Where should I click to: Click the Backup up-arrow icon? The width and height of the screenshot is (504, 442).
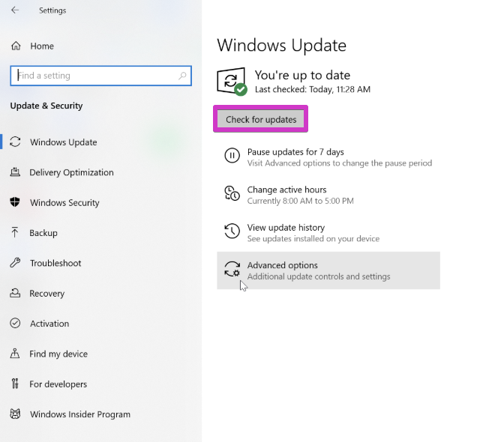tap(15, 232)
